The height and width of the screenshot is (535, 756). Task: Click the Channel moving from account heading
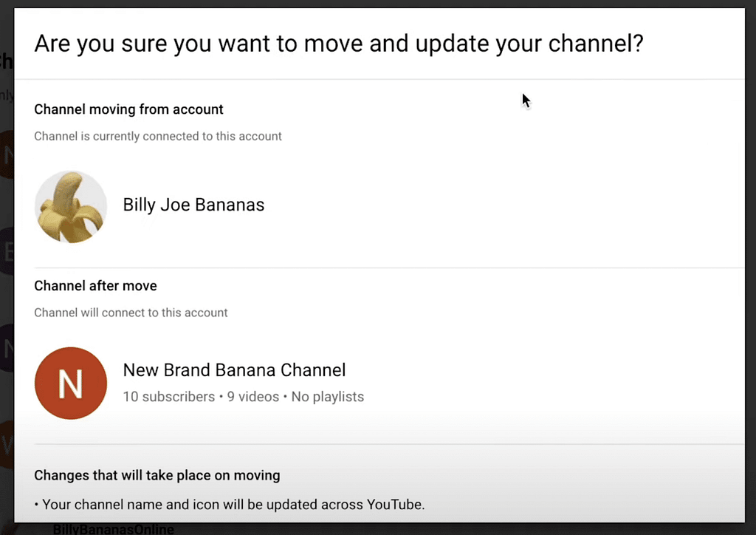128,109
